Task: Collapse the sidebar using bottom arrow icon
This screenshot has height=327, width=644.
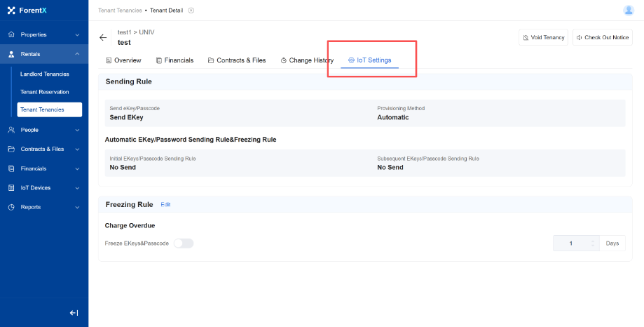Action: (x=74, y=313)
